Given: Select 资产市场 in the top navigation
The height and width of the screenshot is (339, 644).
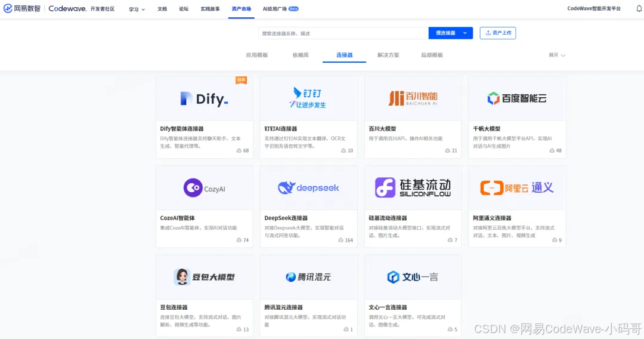Looking at the screenshot, I should 241,8.
